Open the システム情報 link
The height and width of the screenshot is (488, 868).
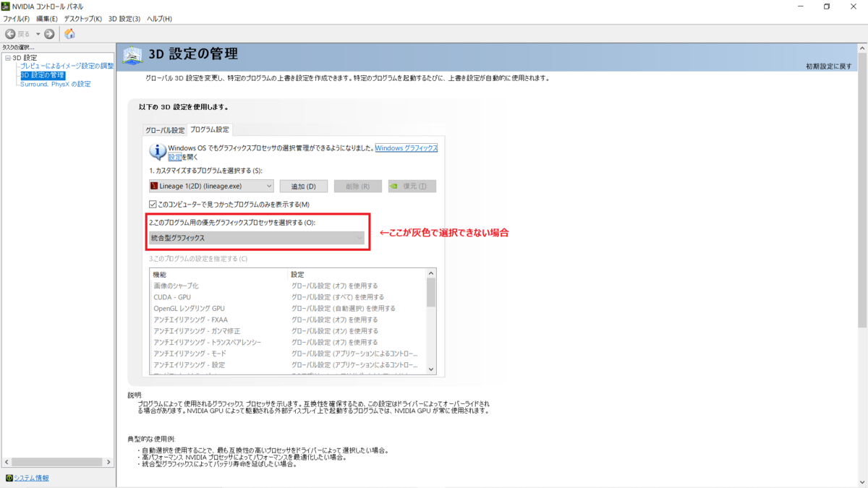click(32, 479)
